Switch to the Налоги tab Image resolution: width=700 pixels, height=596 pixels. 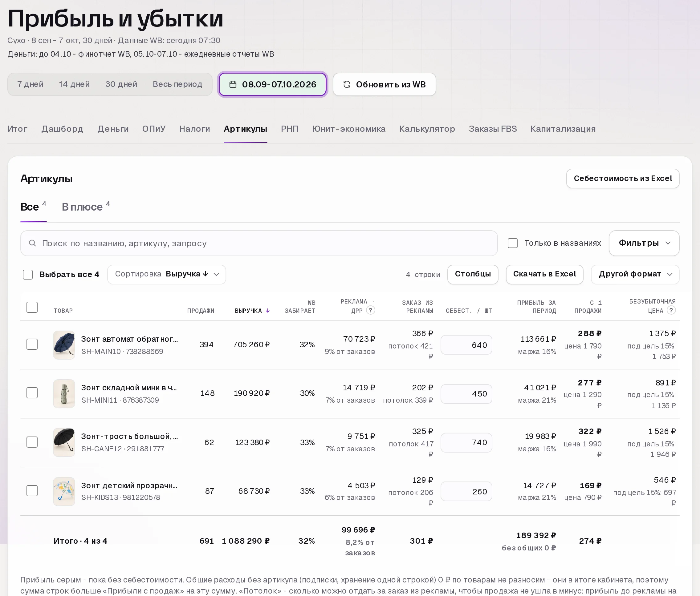(x=195, y=129)
